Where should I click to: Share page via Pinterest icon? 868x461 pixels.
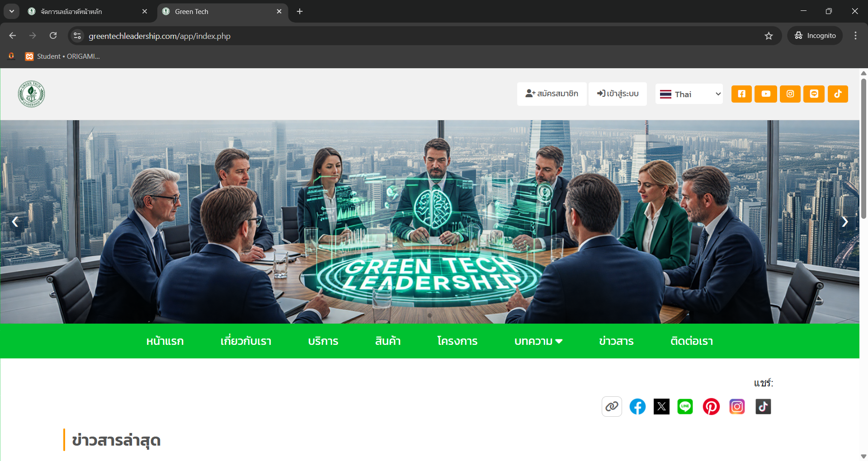711,406
